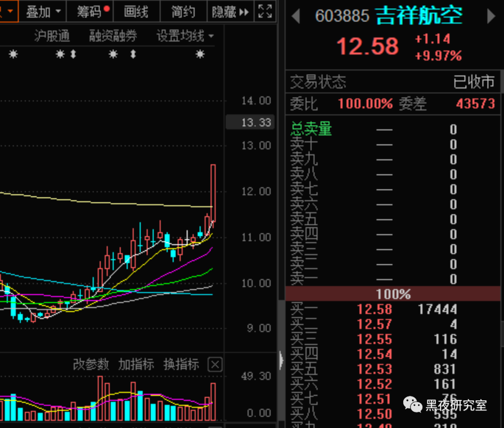
Task: Click the 买一 volume 17444
Action: (437, 310)
